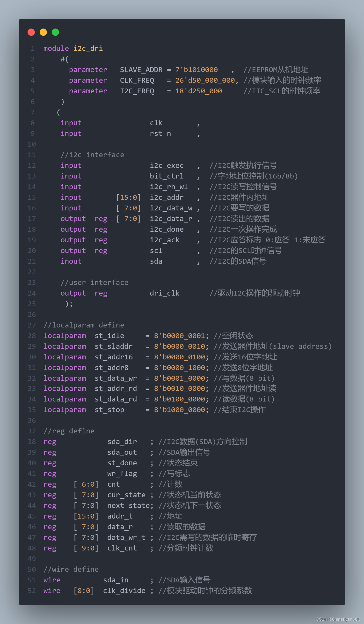Click the red close dot
The image size is (364, 624).
point(31,32)
